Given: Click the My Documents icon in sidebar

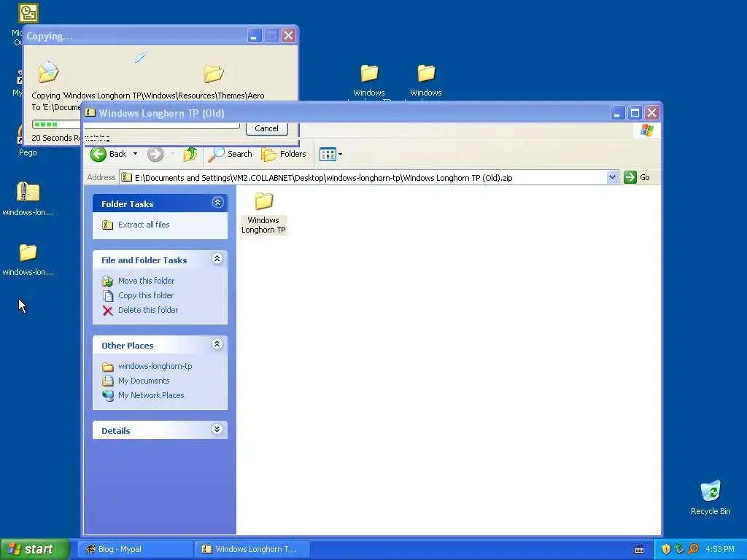Looking at the screenshot, I should [108, 381].
